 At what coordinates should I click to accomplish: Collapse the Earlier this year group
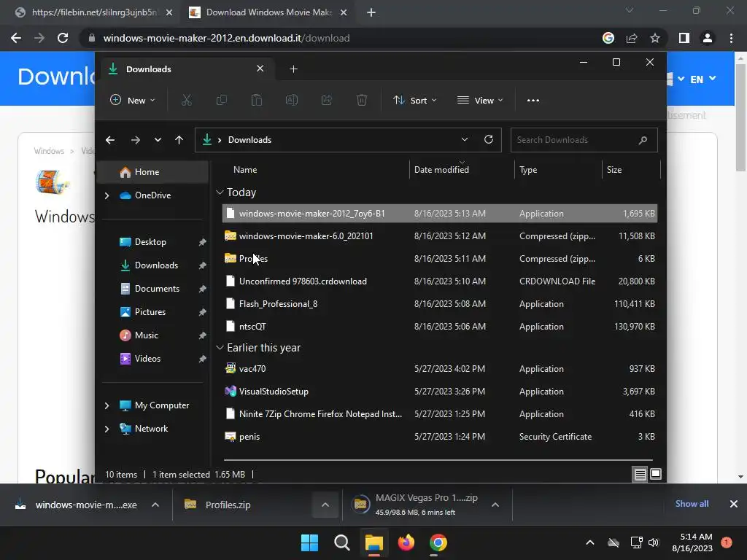click(220, 348)
